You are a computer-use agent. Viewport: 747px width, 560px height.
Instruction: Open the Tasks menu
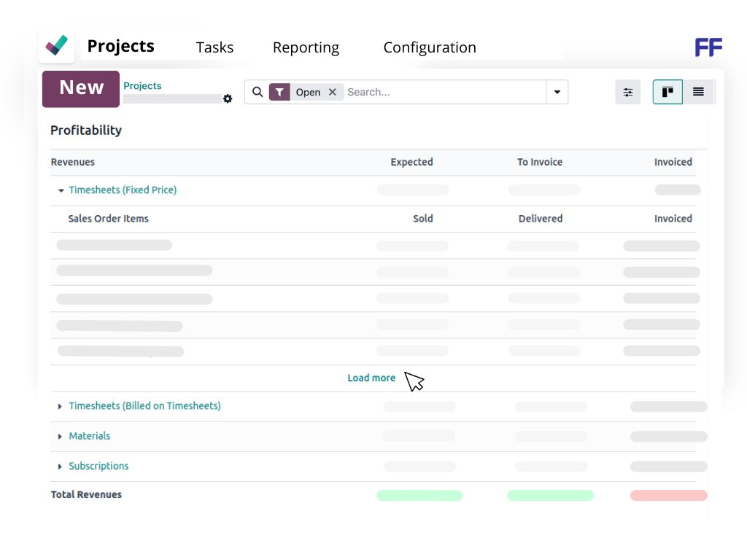214,47
